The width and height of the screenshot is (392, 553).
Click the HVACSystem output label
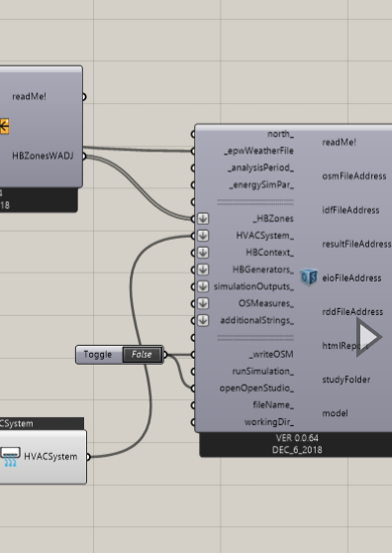click(50, 457)
